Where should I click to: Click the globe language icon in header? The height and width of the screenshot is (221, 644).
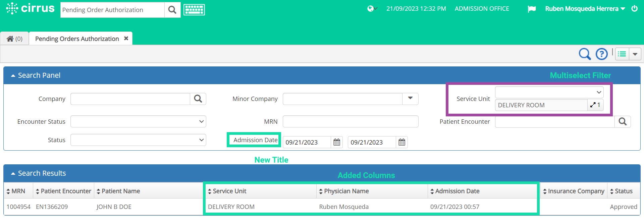click(x=371, y=9)
